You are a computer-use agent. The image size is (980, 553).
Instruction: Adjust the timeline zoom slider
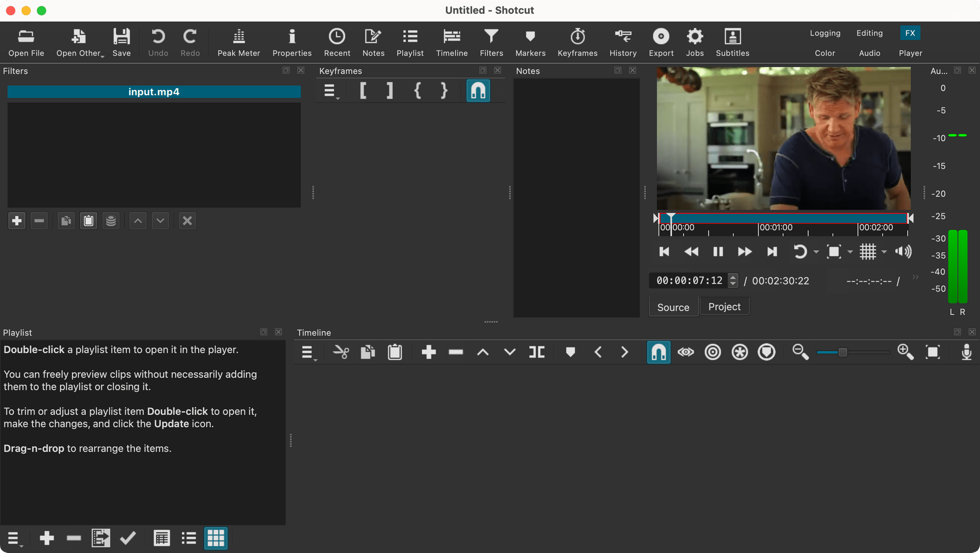click(842, 352)
